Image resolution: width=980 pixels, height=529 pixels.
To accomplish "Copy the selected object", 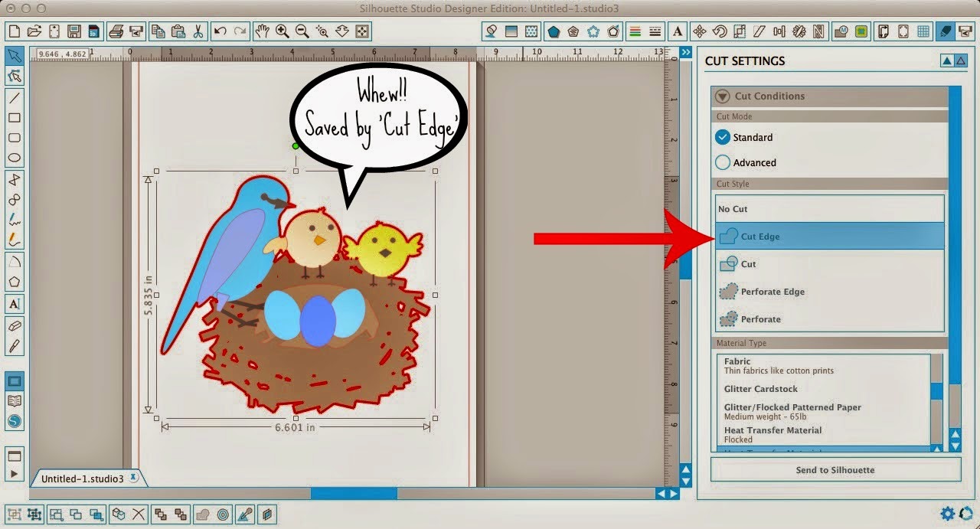I will pyautogui.click(x=158, y=31).
